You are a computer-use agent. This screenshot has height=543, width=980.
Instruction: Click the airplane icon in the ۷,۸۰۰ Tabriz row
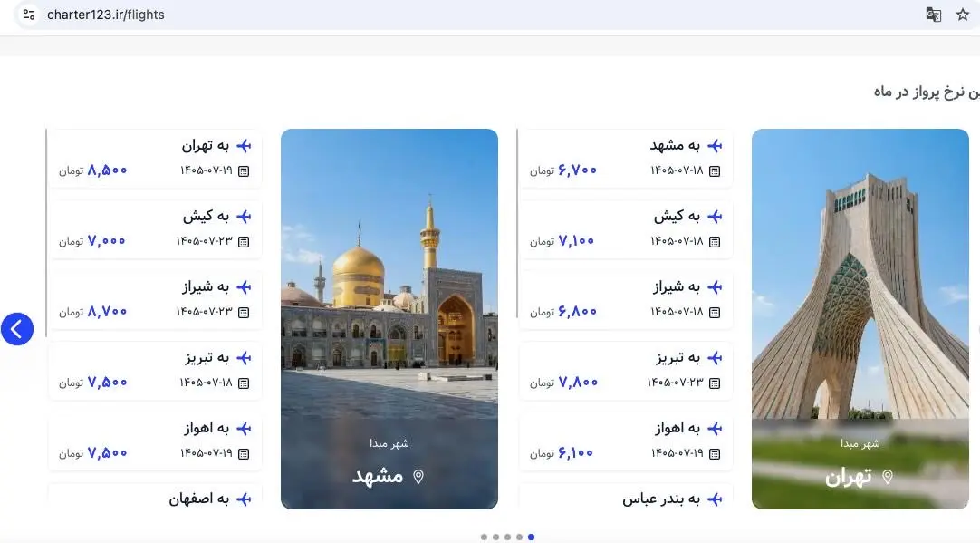click(715, 358)
